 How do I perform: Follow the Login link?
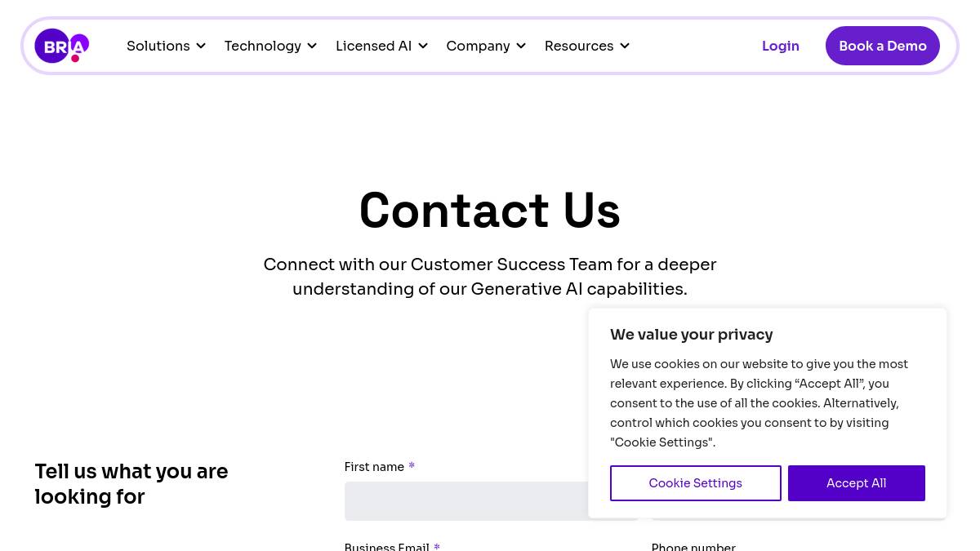click(781, 46)
